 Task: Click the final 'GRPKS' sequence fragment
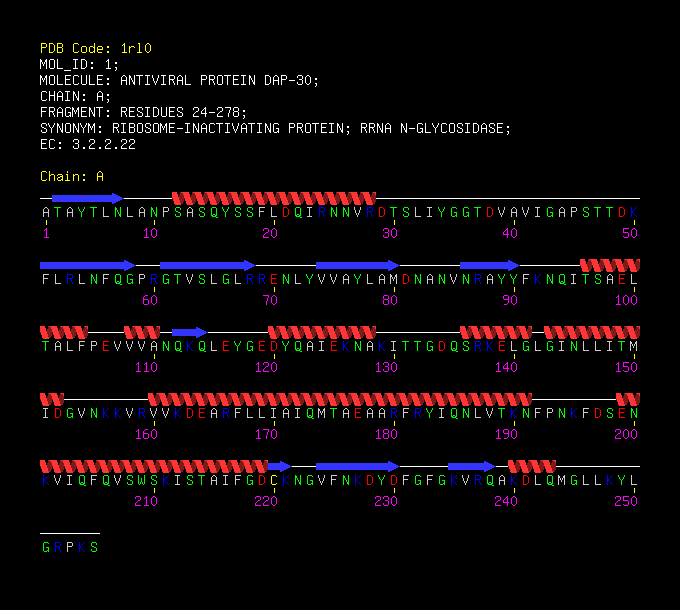[70, 547]
